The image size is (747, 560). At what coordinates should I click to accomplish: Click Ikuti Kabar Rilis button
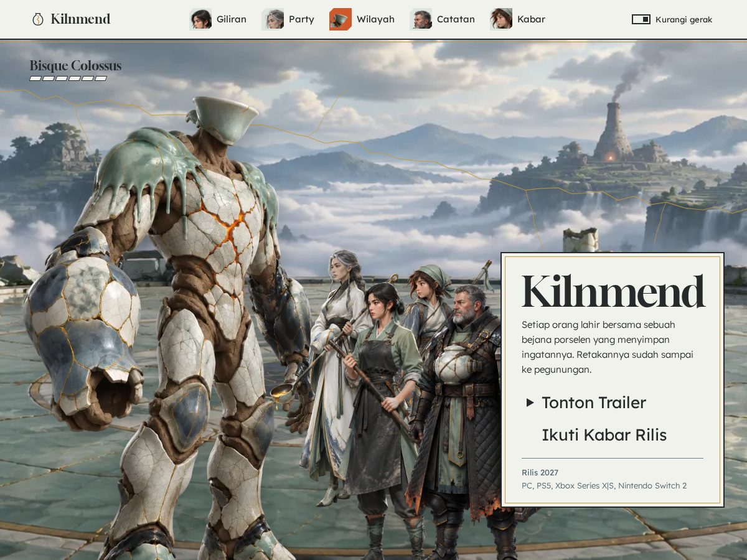click(604, 435)
